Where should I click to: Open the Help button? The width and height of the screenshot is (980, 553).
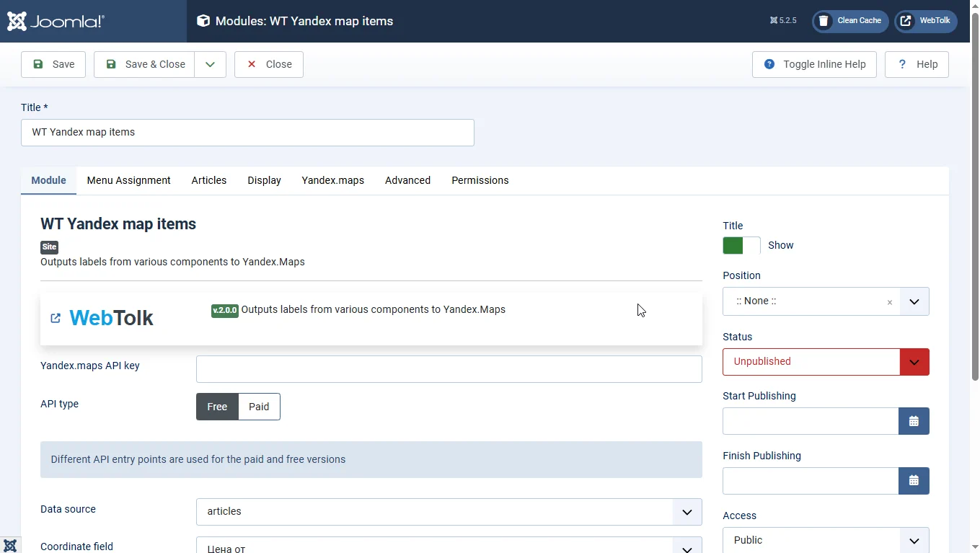pyautogui.click(x=917, y=64)
